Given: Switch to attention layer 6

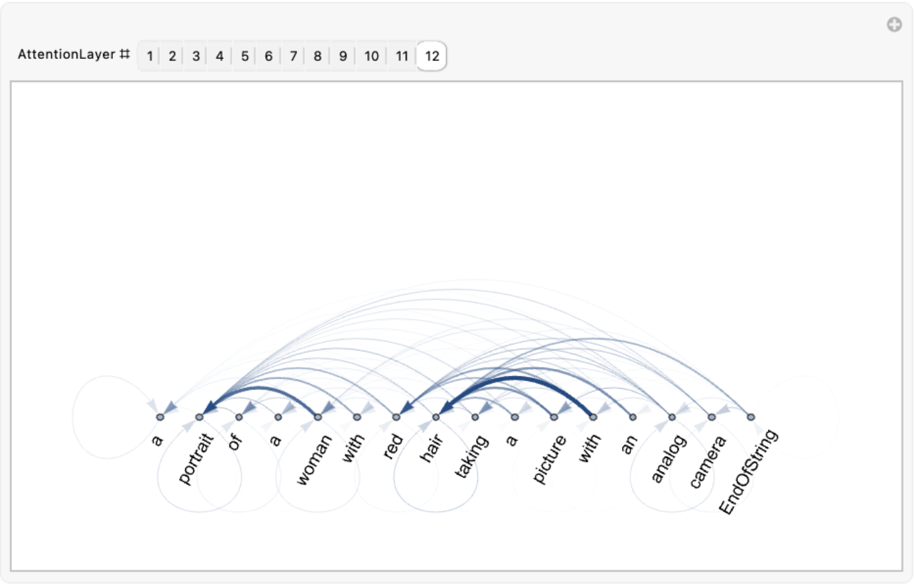Looking at the screenshot, I should tap(268, 56).
